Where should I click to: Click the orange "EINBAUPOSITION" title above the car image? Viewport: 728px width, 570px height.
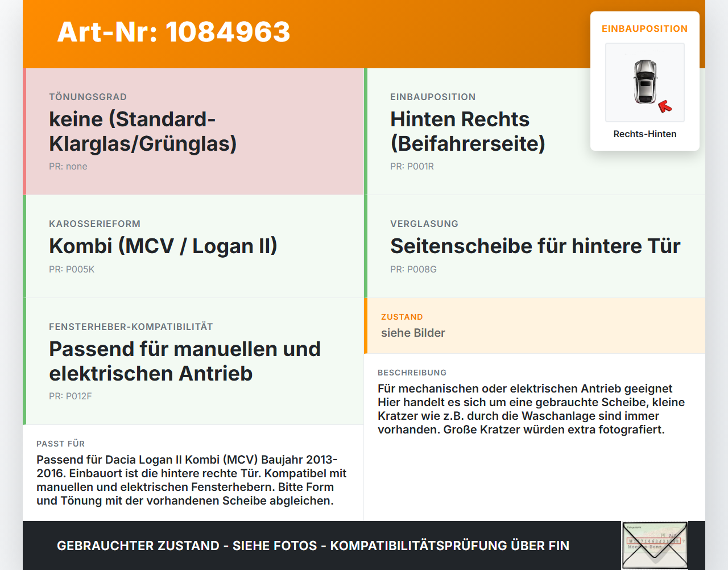coord(645,28)
